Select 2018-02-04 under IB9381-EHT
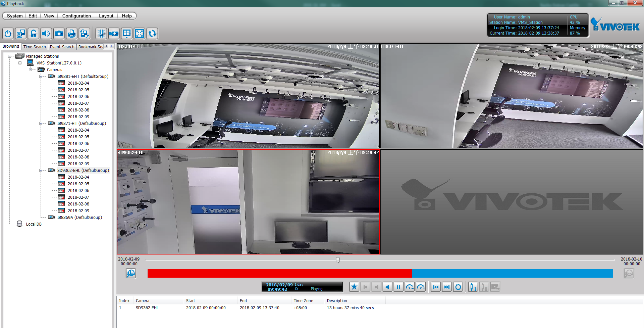 pyautogui.click(x=78, y=83)
